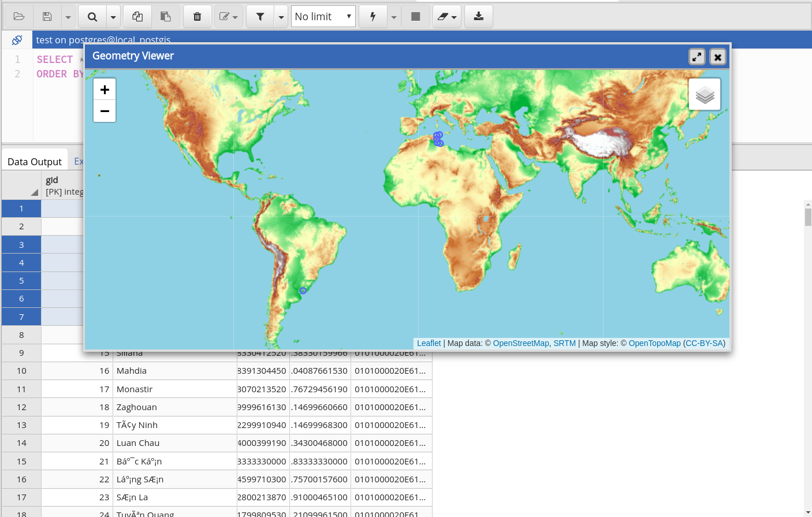Open the map layers control
The height and width of the screenshot is (517, 812).
point(705,94)
